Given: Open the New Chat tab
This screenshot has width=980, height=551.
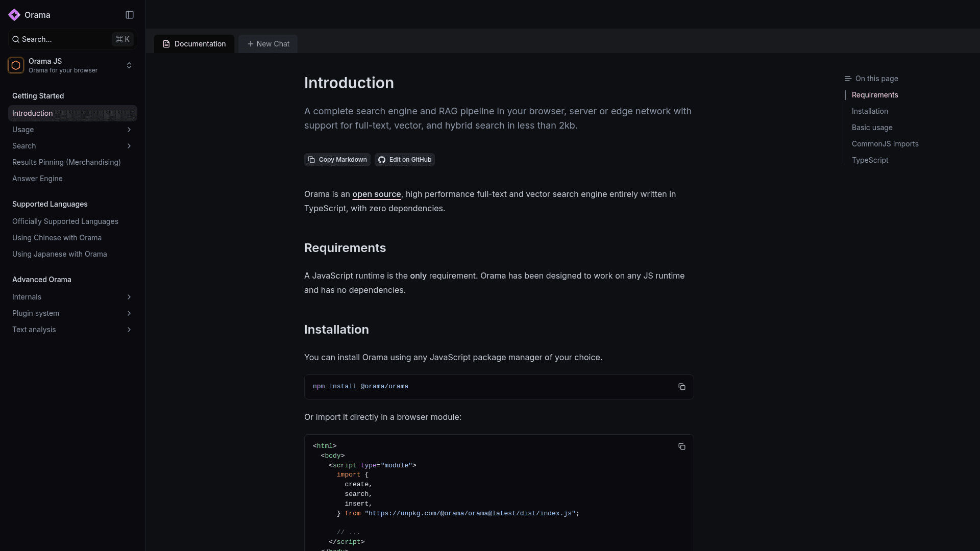Looking at the screenshot, I should [x=268, y=44].
